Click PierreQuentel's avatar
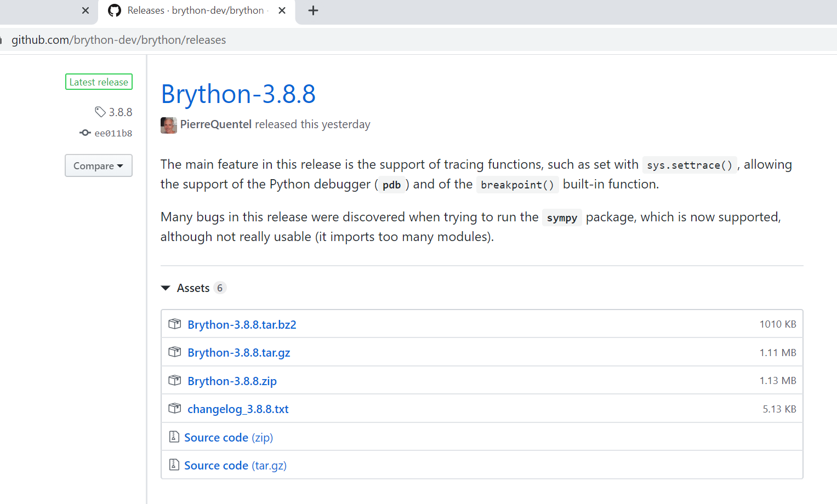The width and height of the screenshot is (837, 504). pyautogui.click(x=169, y=125)
